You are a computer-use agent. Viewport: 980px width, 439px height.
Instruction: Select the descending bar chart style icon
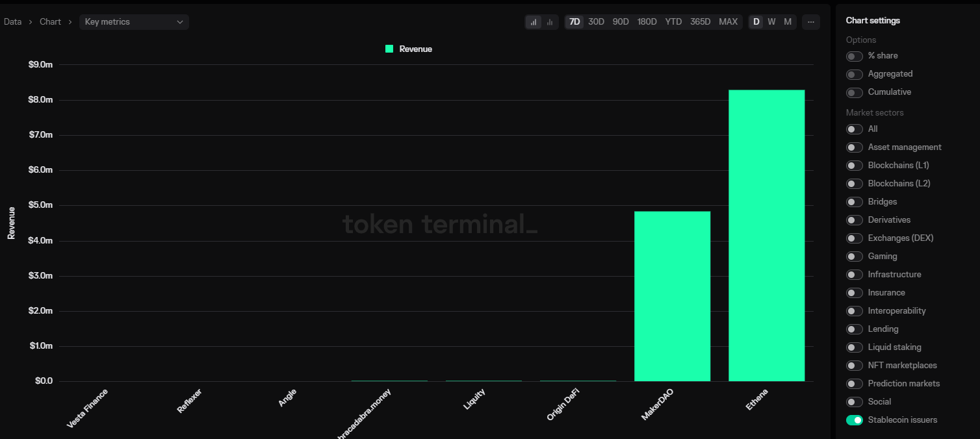point(549,21)
